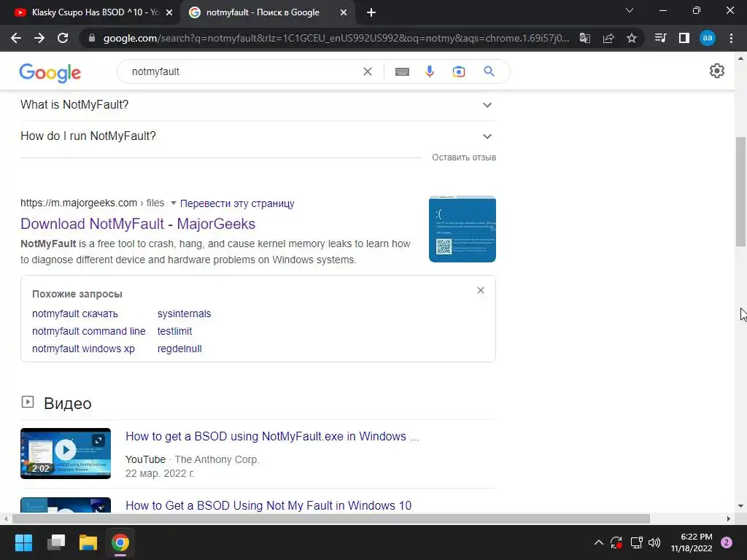Go back to the previous page
The height and width of the screenshot is (560, 747).
[x=16, y=38]
